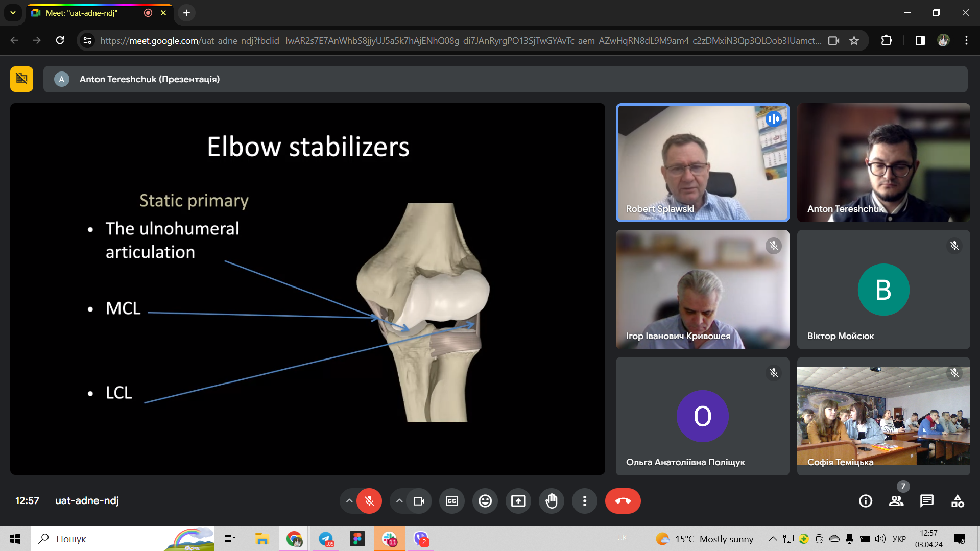Screen dimensions: 980x551
Task: Leave the call with red hang-up button
Action: click(x=623, y=501)
